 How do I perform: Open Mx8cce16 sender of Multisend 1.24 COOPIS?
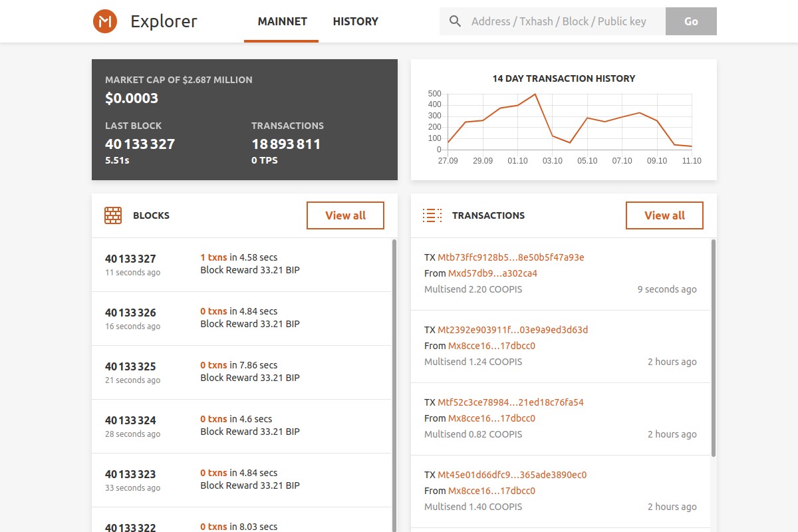click(491, 346)
